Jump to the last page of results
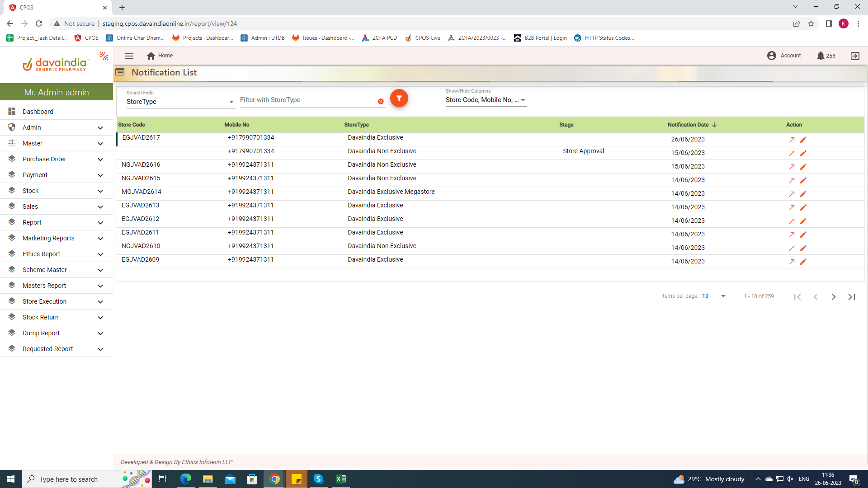Viewport: 868px width, 488px height. pos(852,297)
